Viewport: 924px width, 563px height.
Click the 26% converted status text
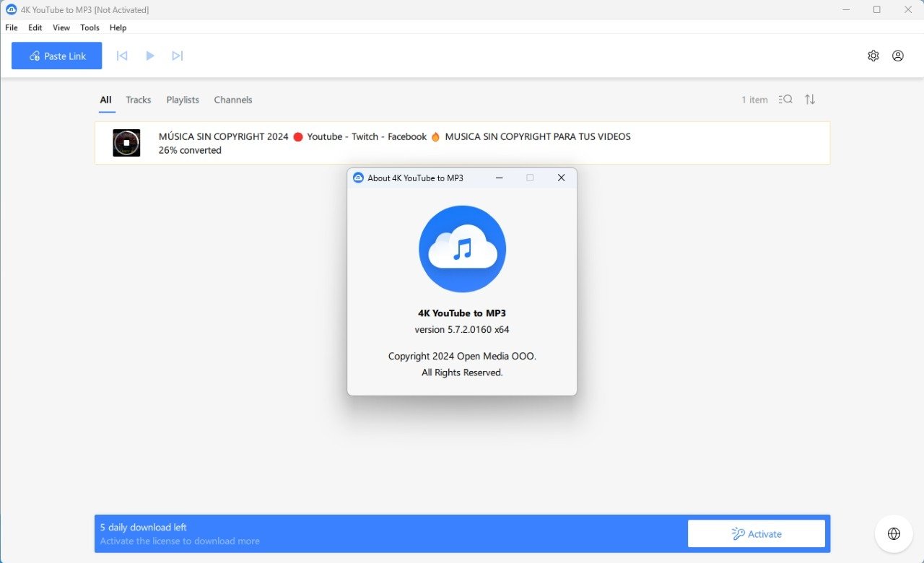coord(190,150)
